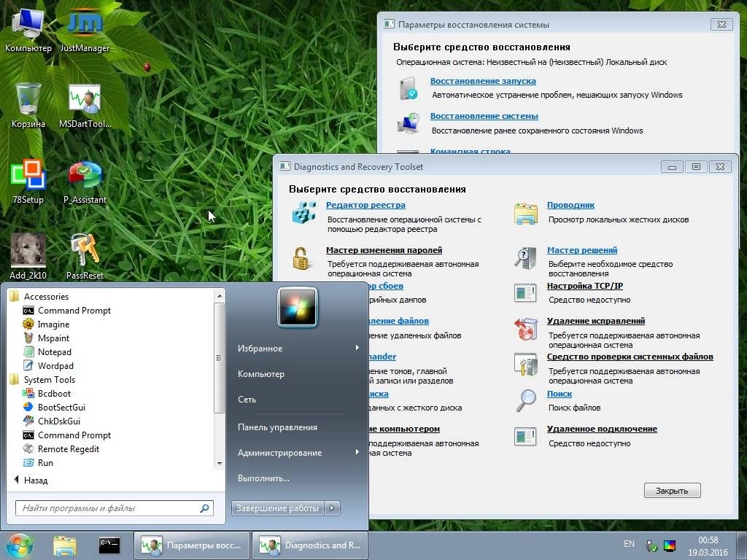
Task: Click the padlock icon for password wizard
Action: 301,259
